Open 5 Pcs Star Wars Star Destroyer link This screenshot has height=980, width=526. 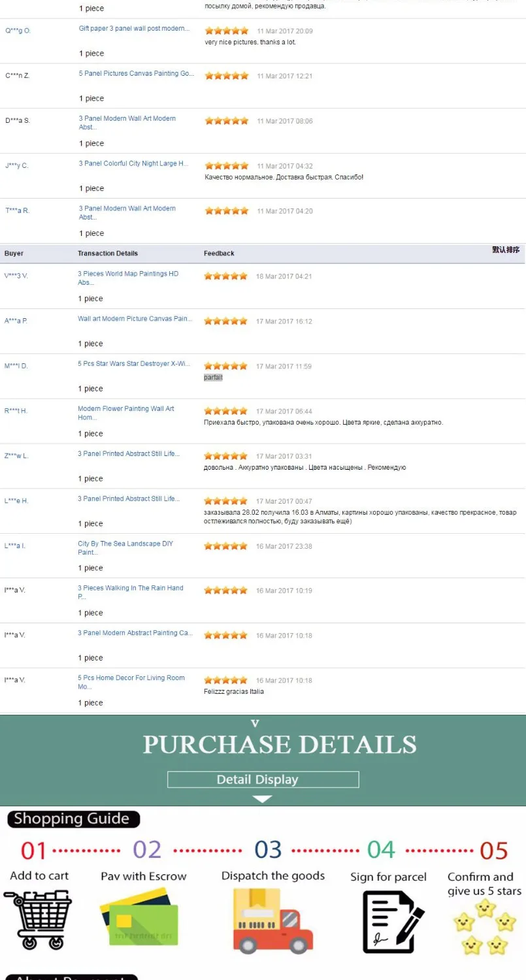134,364
